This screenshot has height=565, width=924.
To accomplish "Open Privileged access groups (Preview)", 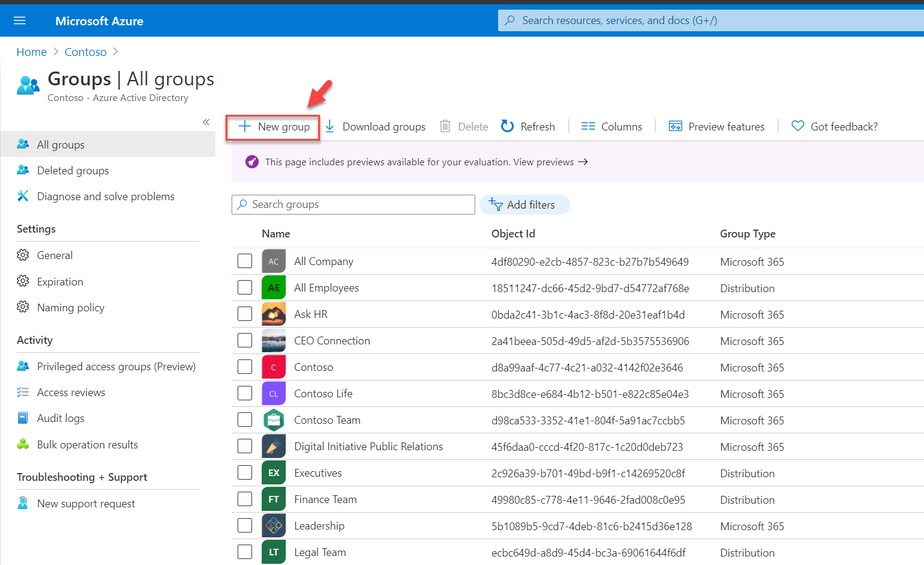I will pos(117,367).
